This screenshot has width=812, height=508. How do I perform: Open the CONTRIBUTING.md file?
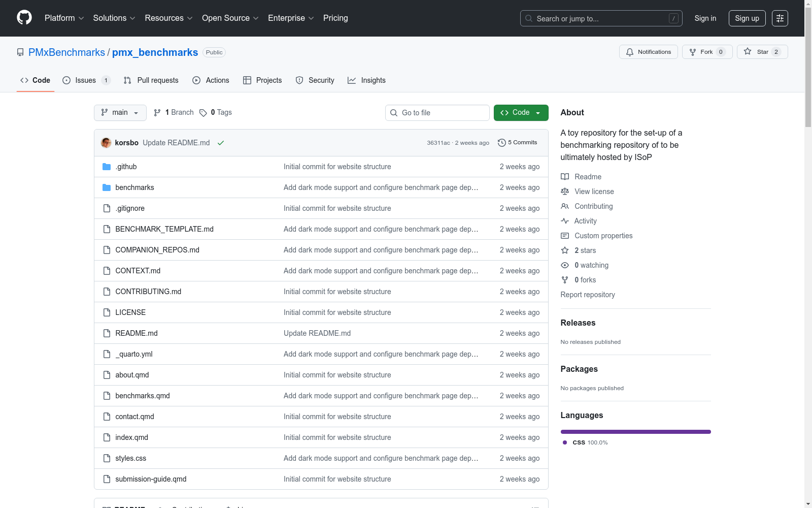click(148, 292)
